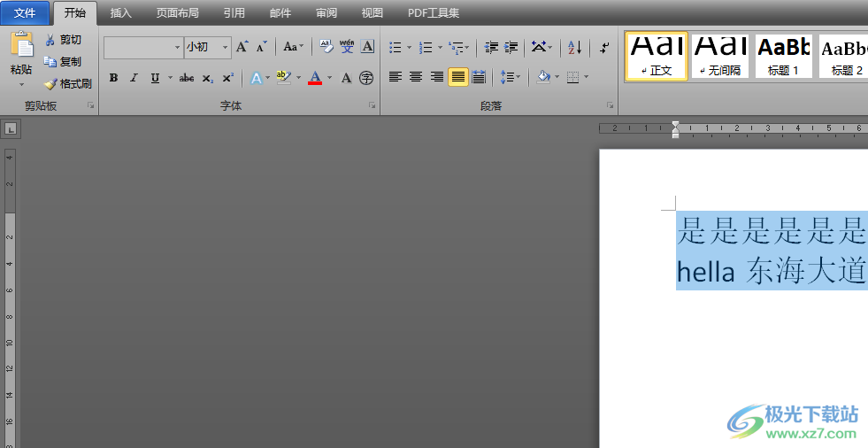The width and height of the screenshot is (868, 448).
Task: Open the 文件 (File) menu
Action: coord(25,12)
